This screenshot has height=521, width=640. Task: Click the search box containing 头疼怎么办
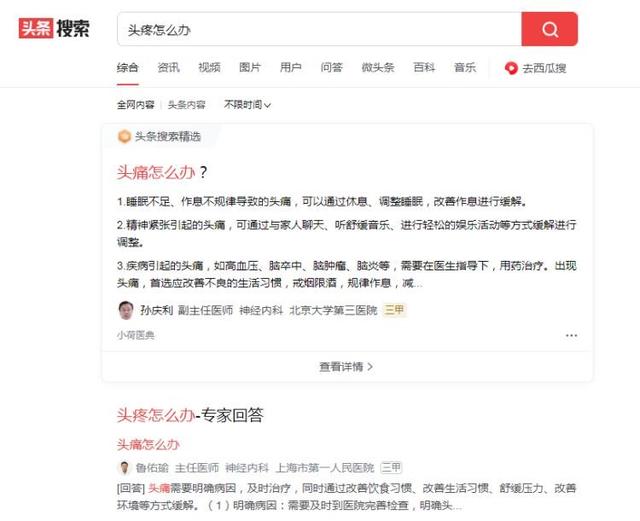tap(319, 29)
